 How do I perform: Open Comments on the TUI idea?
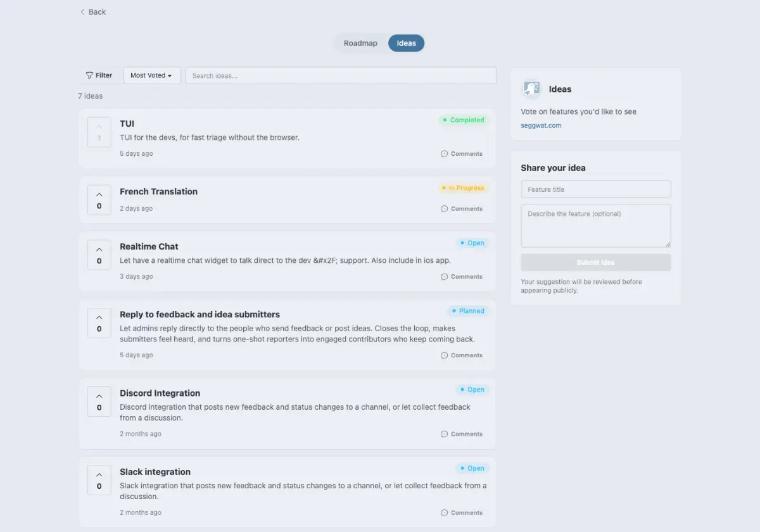click(x=462, y=154)
